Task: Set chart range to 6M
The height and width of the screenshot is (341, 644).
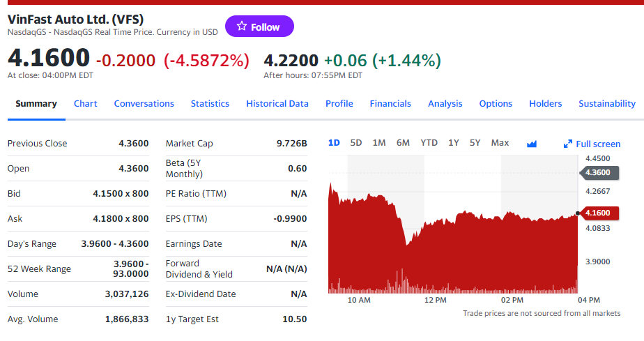Action: pos(403,143)
